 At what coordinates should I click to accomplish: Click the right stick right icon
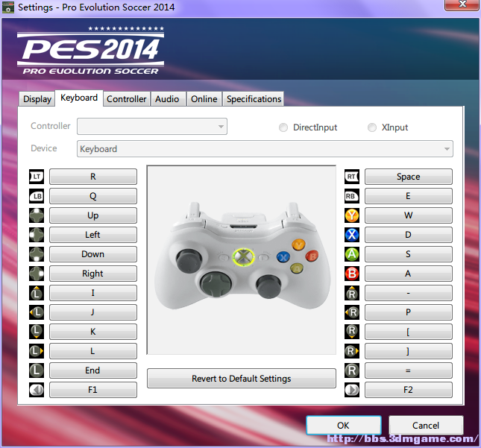[x=352, y=351]
